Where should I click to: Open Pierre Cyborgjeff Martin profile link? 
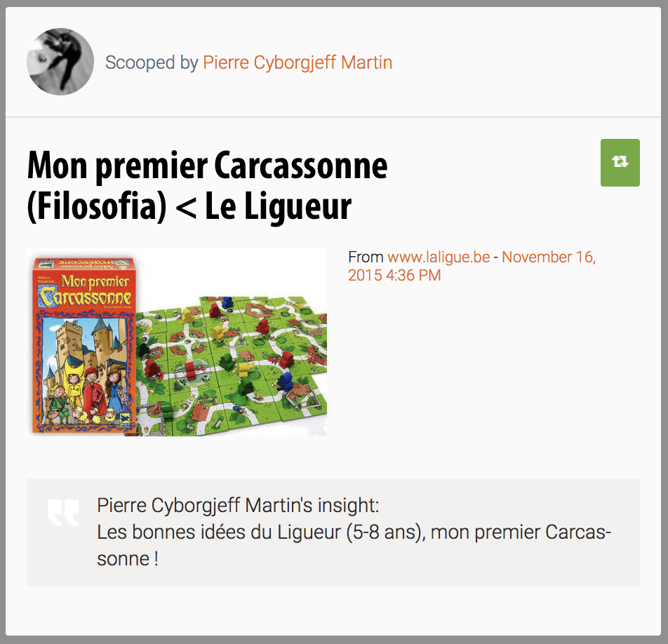point(298,62)
